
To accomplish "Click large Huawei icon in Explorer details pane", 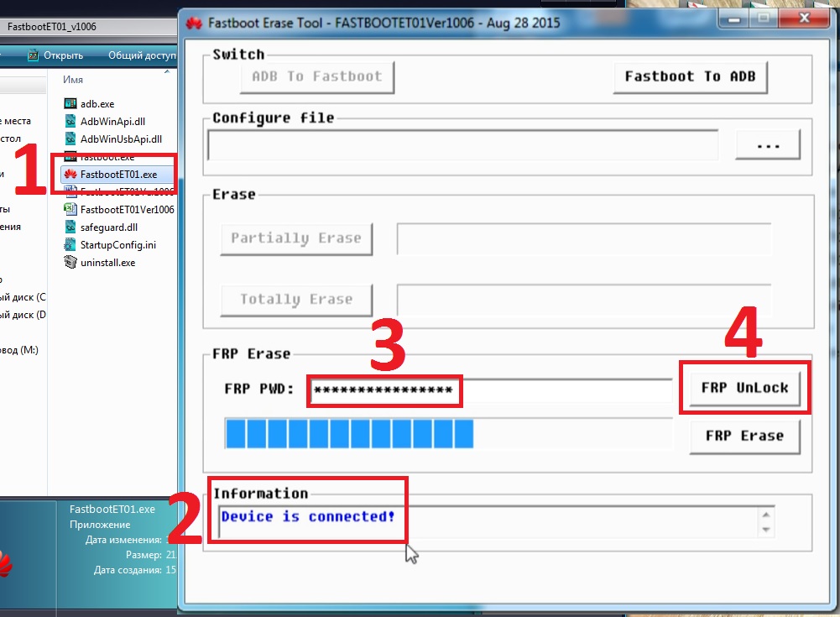I will click(5, 564).
